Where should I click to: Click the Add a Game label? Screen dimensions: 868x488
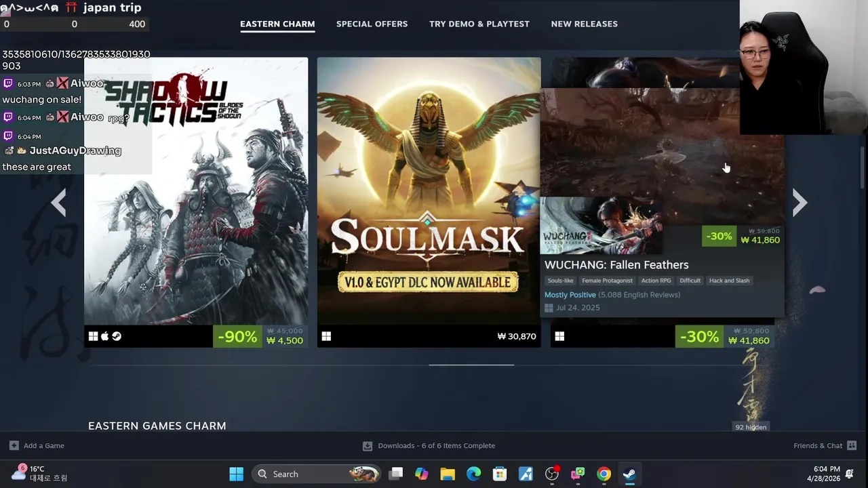point(44,446)
